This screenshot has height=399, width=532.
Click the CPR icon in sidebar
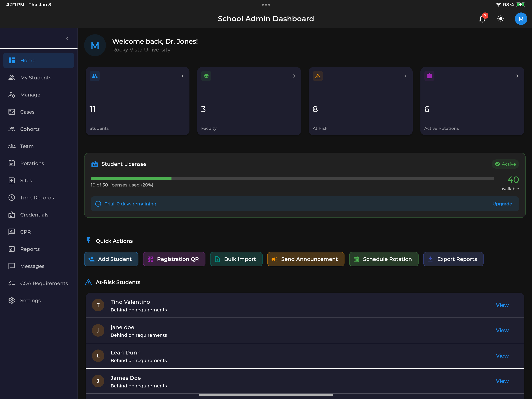click(x=11, y=232)
